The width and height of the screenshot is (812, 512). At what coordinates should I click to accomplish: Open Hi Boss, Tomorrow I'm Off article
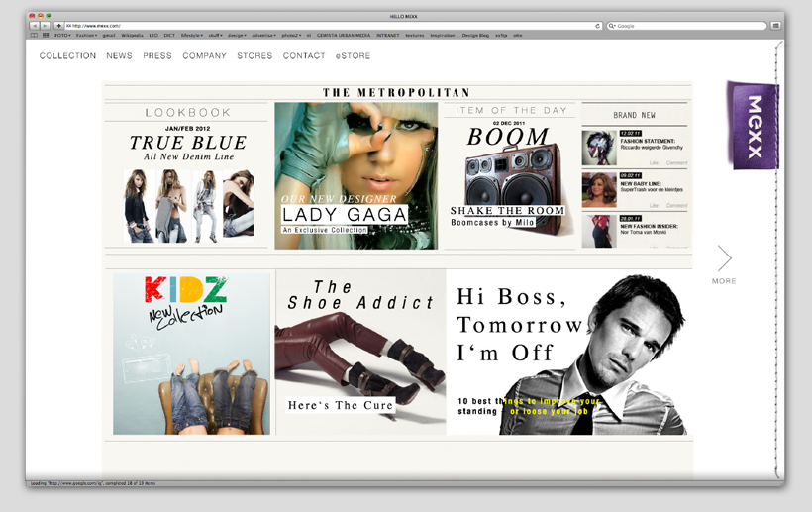(x=567, y=352)
